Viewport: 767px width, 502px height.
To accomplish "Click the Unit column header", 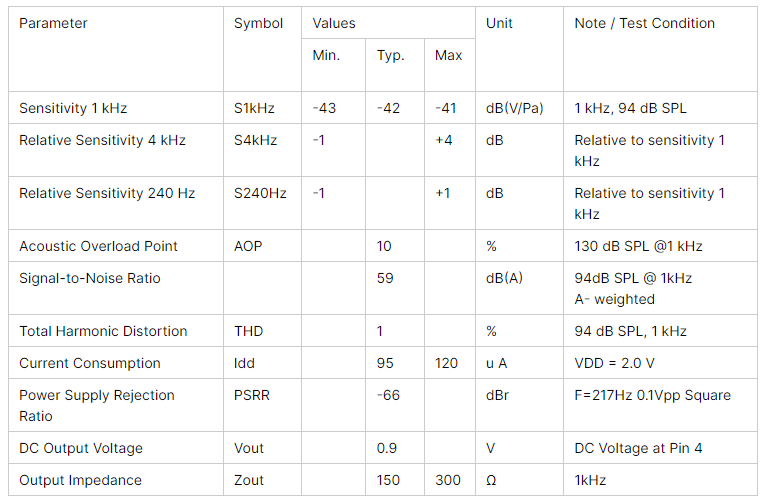I will (x=499, y=23).
